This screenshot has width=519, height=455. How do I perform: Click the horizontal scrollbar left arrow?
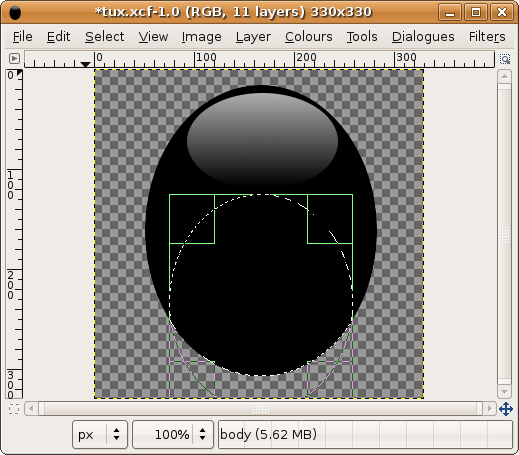point(31,408)
